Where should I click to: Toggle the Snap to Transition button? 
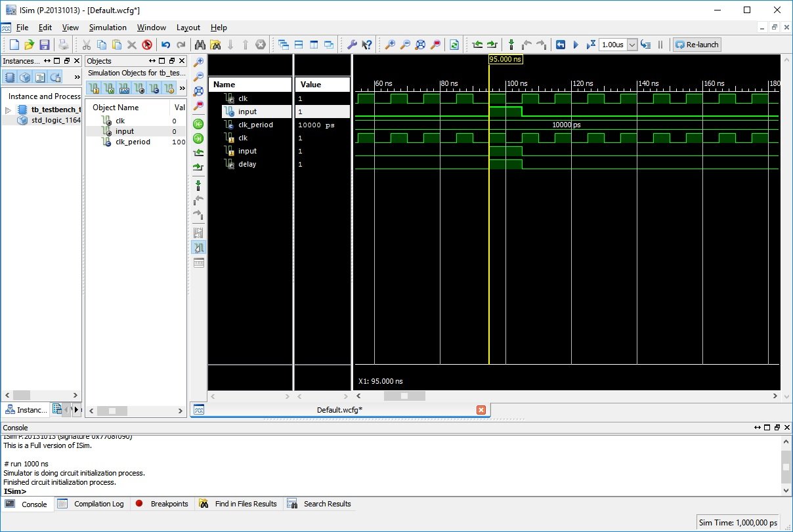coord(198,247)
